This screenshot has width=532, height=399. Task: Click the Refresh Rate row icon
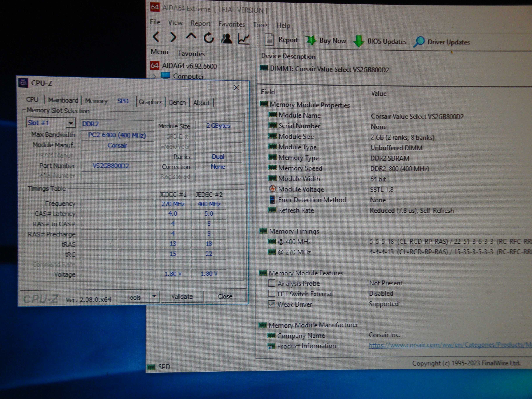click(272, 210)
